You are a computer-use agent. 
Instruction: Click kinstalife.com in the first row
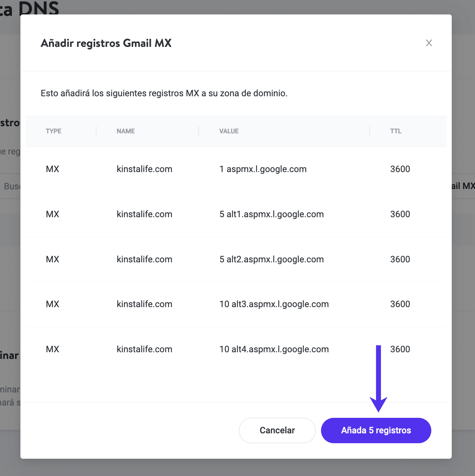144,169
